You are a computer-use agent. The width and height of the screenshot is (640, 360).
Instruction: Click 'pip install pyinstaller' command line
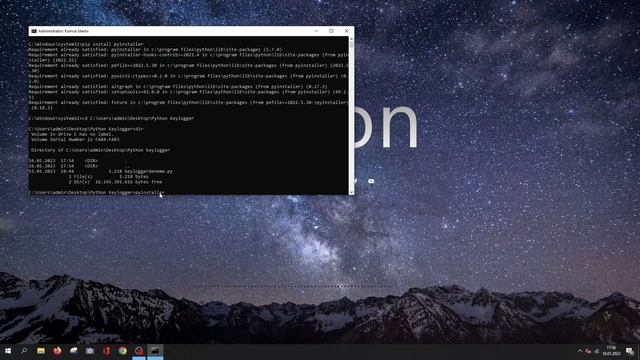pos(86,44)
